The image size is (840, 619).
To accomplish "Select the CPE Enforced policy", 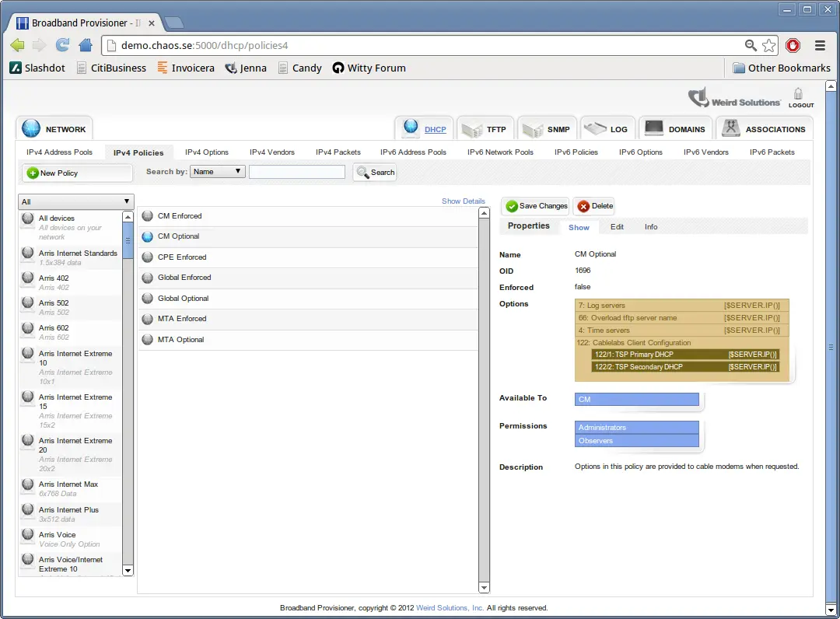I will [182, 257].
